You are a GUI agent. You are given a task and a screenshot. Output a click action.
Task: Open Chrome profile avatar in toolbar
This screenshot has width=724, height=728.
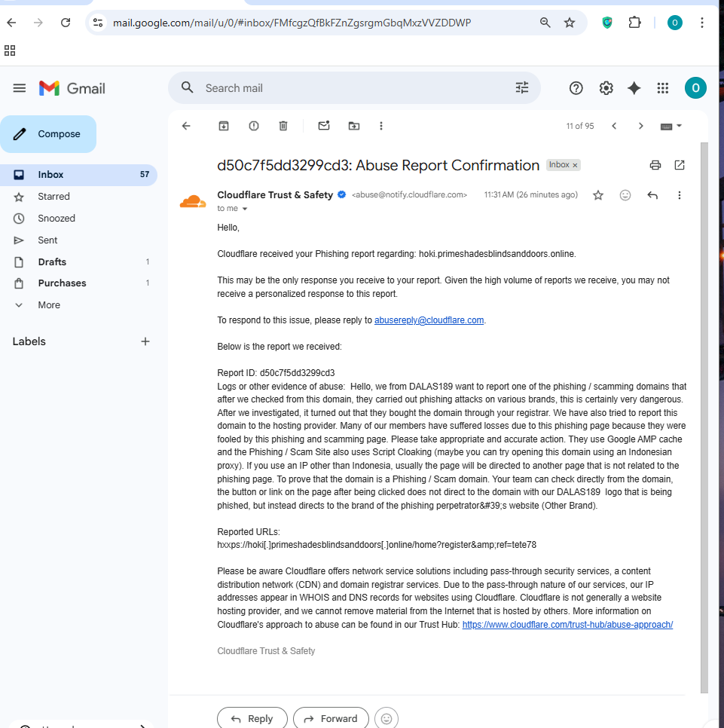point(674,23)
